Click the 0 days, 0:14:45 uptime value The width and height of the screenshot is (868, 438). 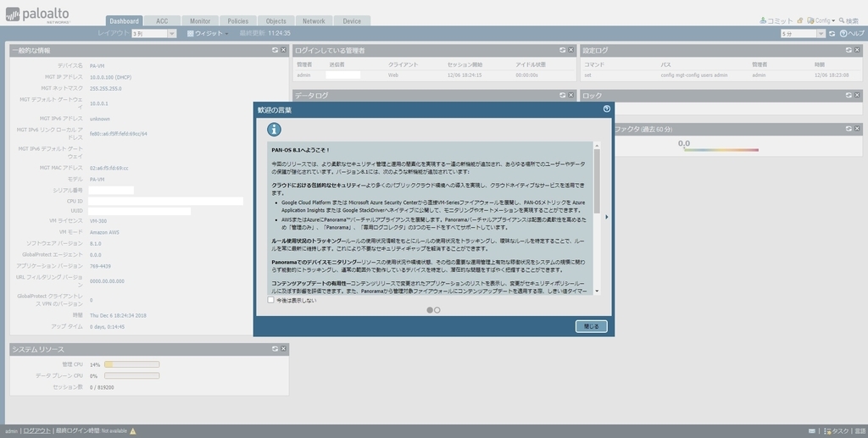coord(107,327)
